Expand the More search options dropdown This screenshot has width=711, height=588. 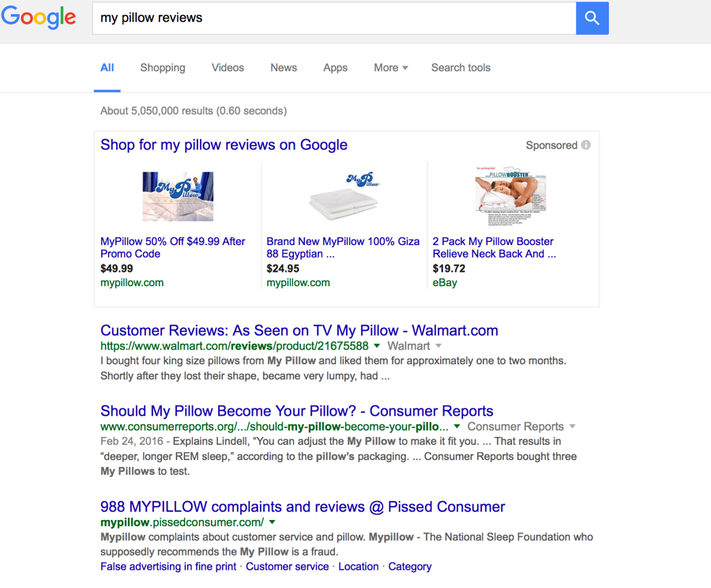(391, 68)
